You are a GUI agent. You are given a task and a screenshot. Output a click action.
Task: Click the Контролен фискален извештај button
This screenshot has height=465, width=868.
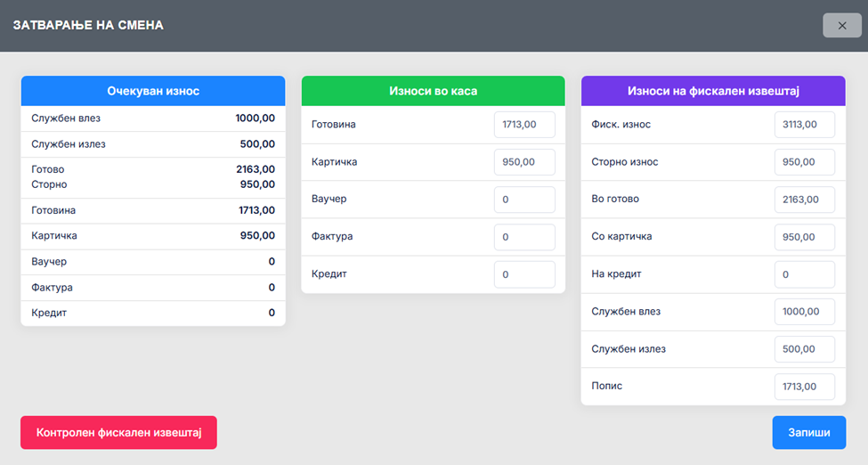point(118,432)
